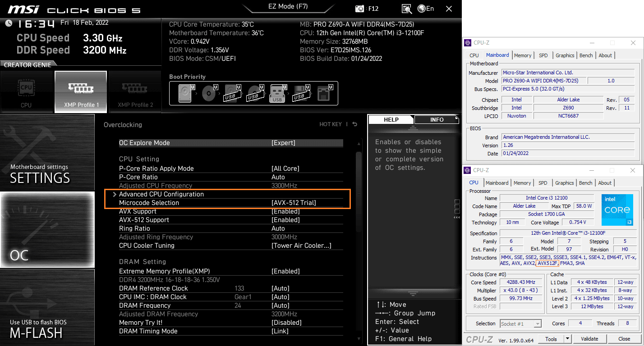Open CPU tab in CPU-Z Mainboard window

click(474, 55)
